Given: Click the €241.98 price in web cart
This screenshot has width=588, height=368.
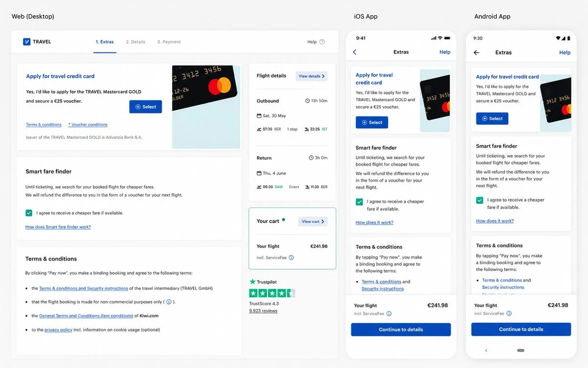Looking at the screenshot, I should (319, 246).
